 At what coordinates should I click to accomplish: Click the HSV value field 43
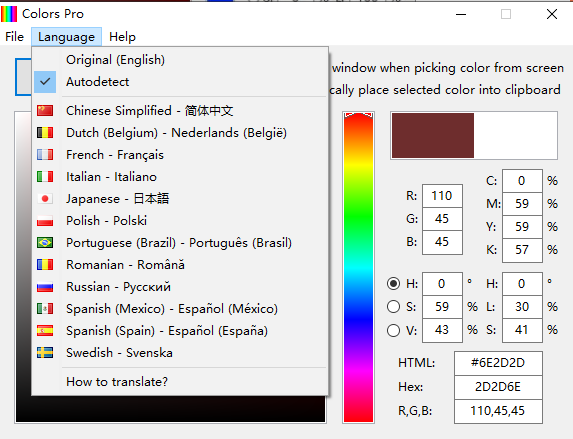pos(442,330)
